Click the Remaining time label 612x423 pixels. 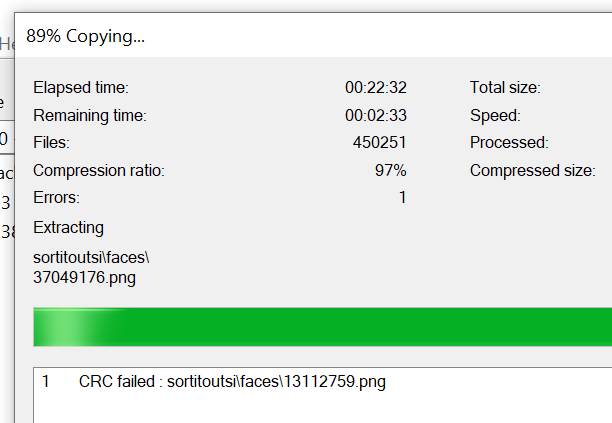click(x=90, y=115)
